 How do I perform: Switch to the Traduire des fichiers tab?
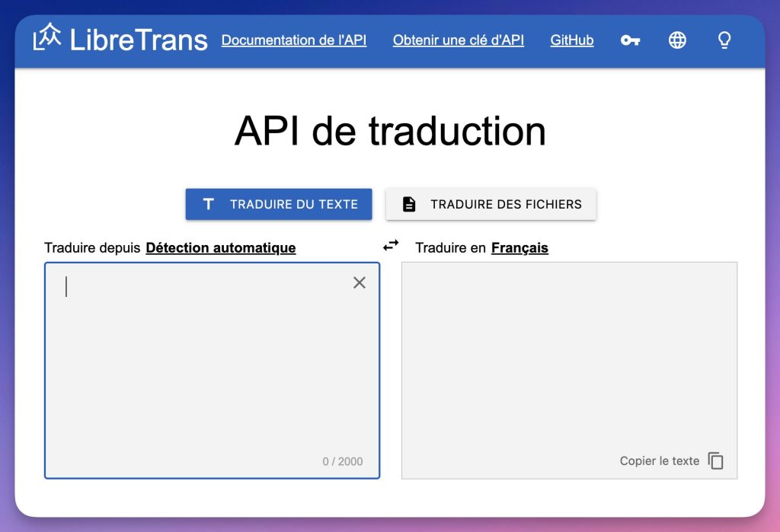491,204
